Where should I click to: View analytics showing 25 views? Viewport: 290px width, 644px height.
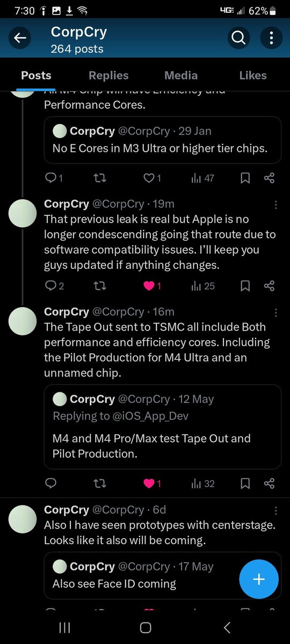point(203,286)
